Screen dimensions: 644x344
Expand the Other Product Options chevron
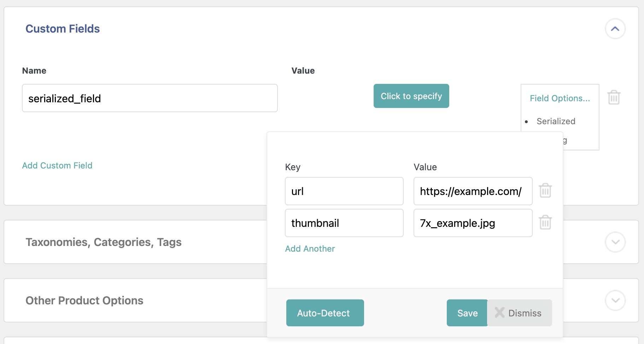[x=615, y=300]
